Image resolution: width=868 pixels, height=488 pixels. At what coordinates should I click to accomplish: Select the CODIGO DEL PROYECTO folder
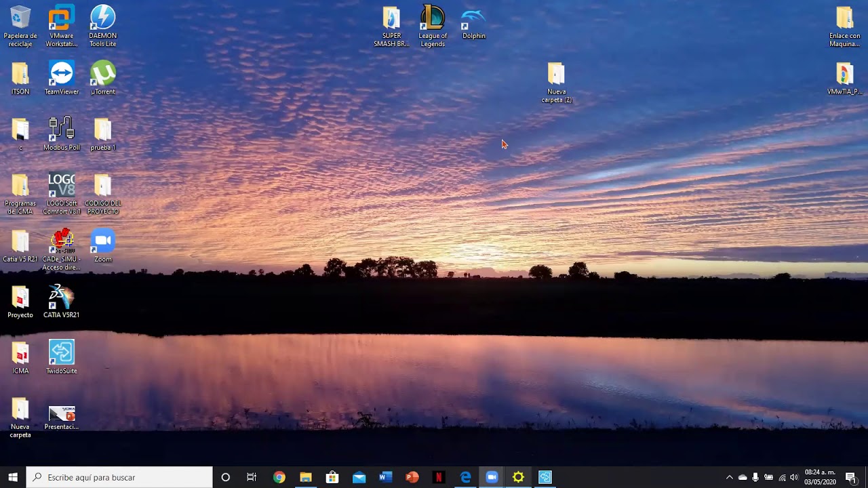tap(103, 195)
